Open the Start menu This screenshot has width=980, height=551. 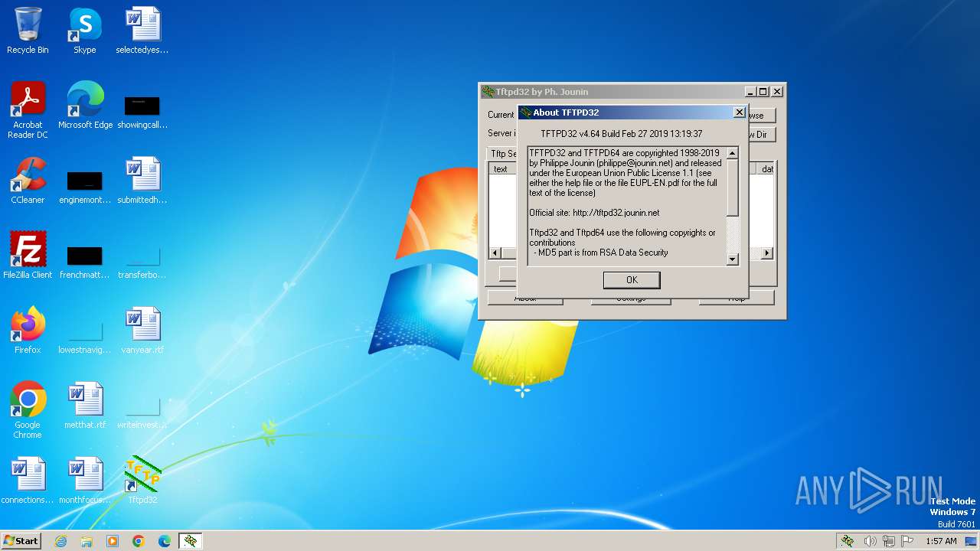21,541
